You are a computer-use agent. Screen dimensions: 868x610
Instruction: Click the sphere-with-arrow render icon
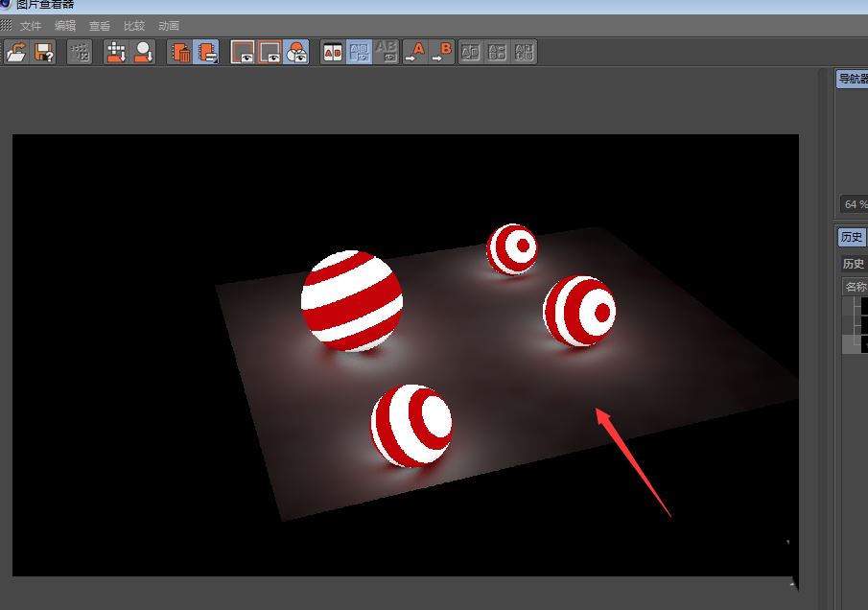tap(144, 52)
